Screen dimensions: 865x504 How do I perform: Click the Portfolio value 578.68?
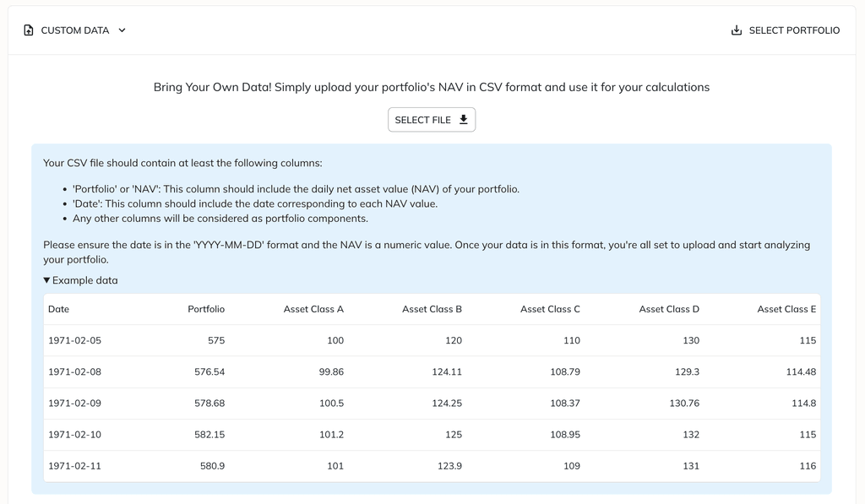pyautogui.click(x=209, y=403)
